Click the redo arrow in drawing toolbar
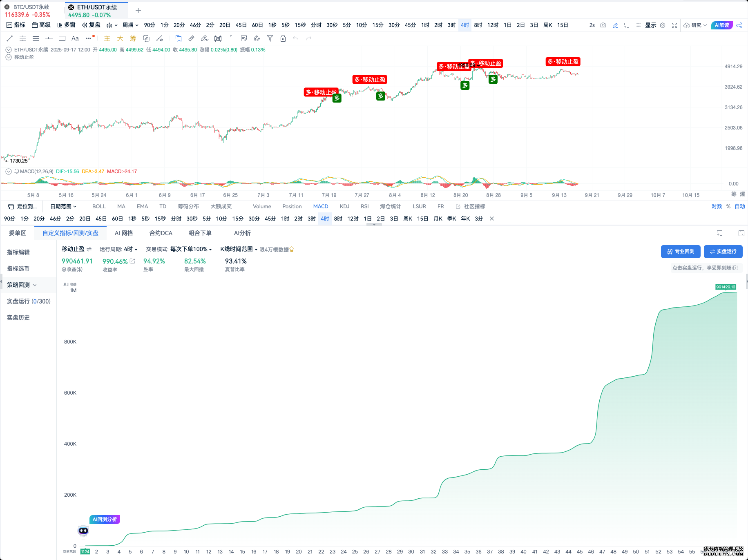 pyautogui.click(x=309, y=38)
